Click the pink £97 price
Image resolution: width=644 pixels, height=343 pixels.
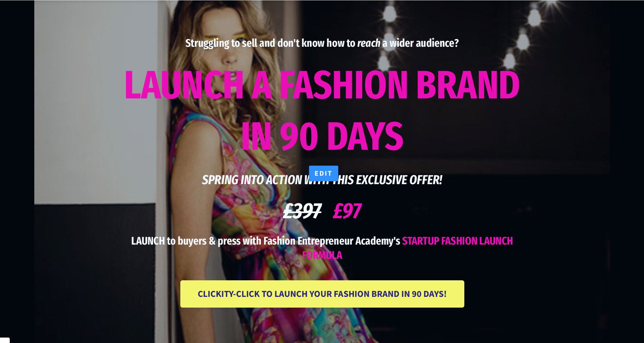347,211
